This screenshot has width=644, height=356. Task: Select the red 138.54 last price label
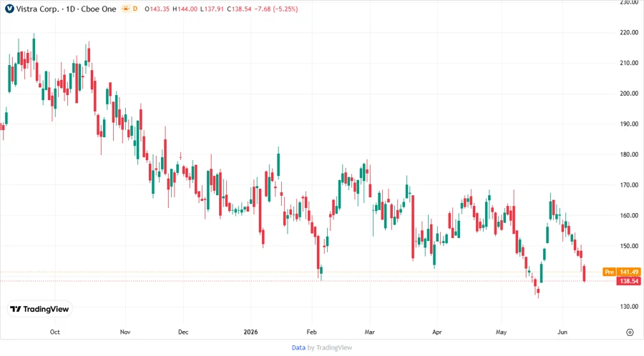coord(629,281)
